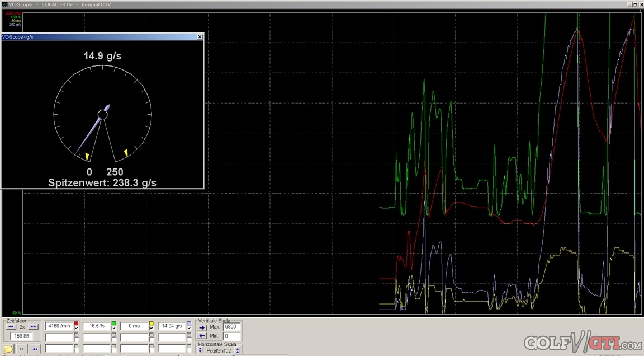Screen dimensions: 644x356
Task: Pause the log playback
Action: 21,349
